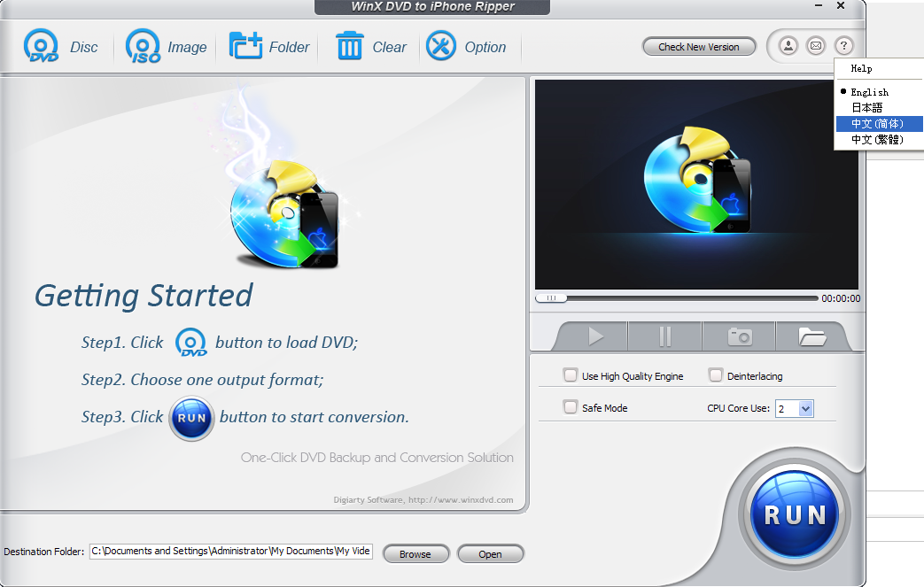Close the WinX DVD Ripper window
Image resolution: width=924 pixels, height=587 pixels.
tap(841, 6)
